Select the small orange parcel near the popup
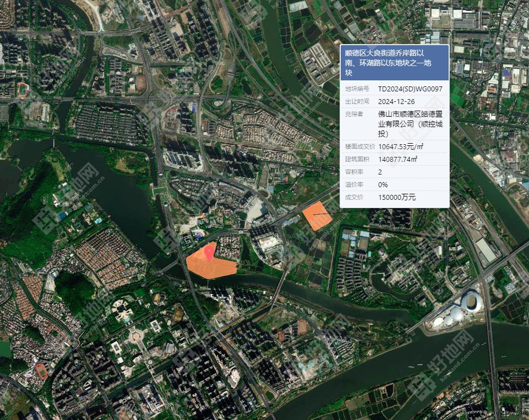 [317, 216]
